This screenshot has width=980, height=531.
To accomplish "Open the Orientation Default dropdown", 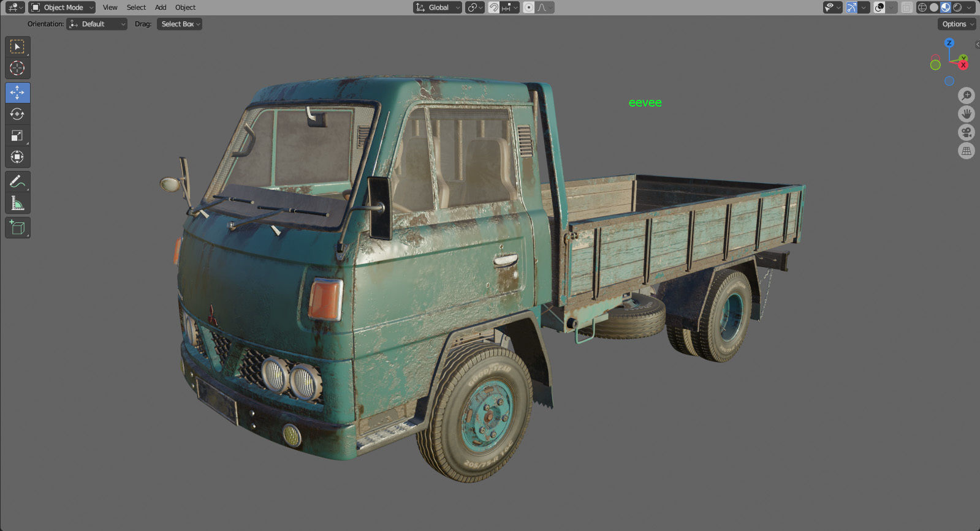I will click(x=97, y=24).
